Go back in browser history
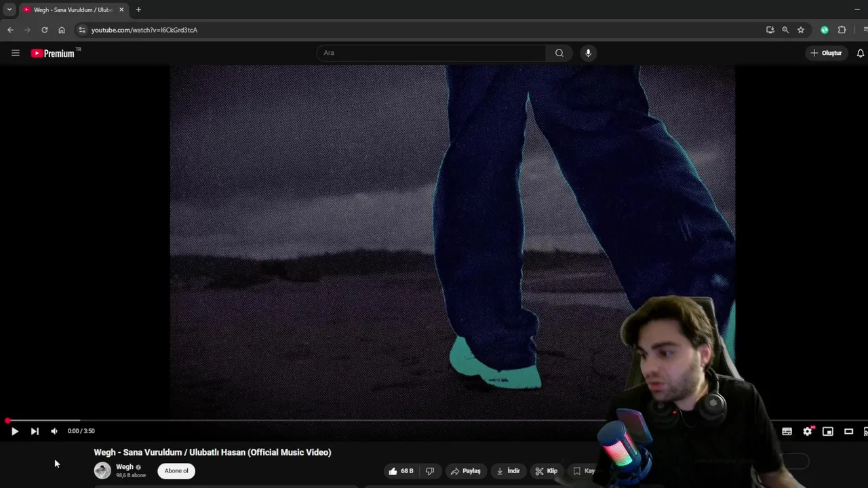This screenshot has height=488, width=868. coord(10,30)
